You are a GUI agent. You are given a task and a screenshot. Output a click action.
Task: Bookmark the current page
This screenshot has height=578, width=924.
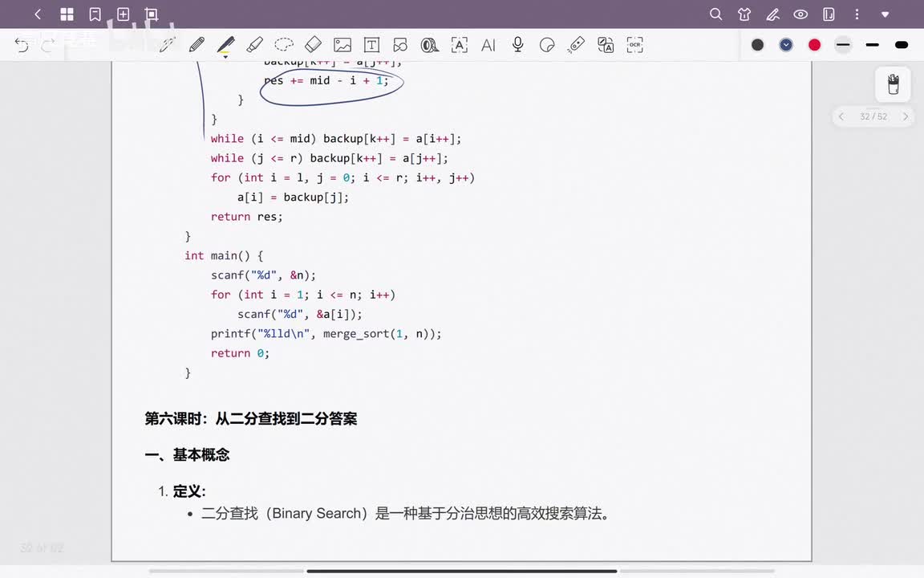95,14
